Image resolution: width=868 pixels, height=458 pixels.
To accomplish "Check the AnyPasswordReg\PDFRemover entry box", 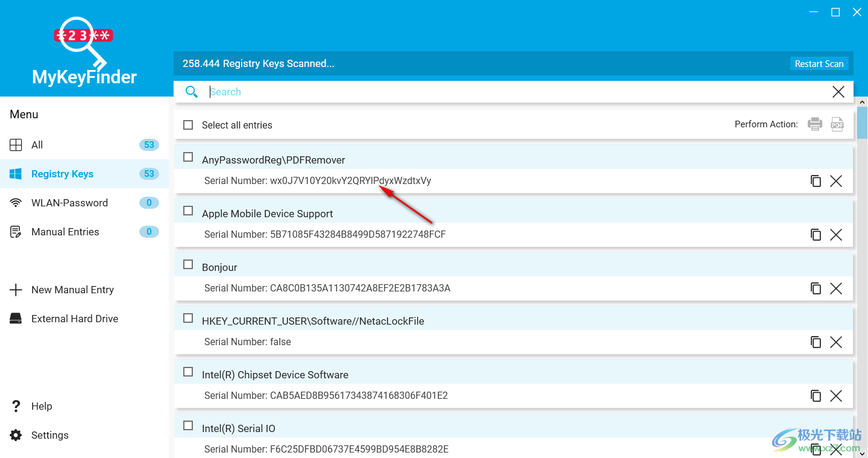I will tap(188, 157).
